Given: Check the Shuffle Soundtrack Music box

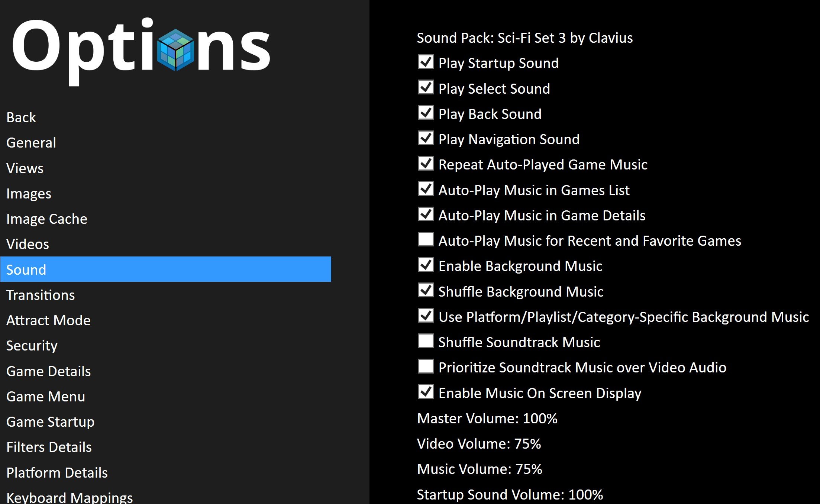Looking at the screenshot, I should [426, 341].
